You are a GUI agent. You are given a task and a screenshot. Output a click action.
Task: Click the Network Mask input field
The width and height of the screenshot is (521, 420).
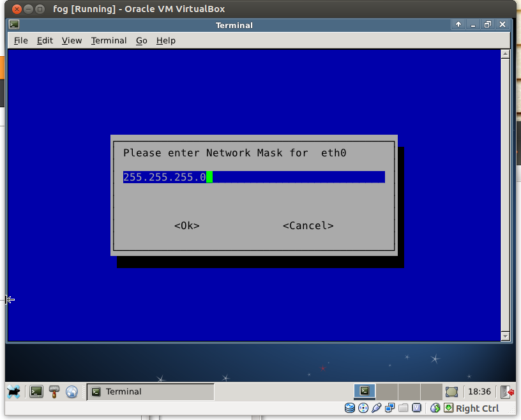pyautogui.click(x=253, y=177)
